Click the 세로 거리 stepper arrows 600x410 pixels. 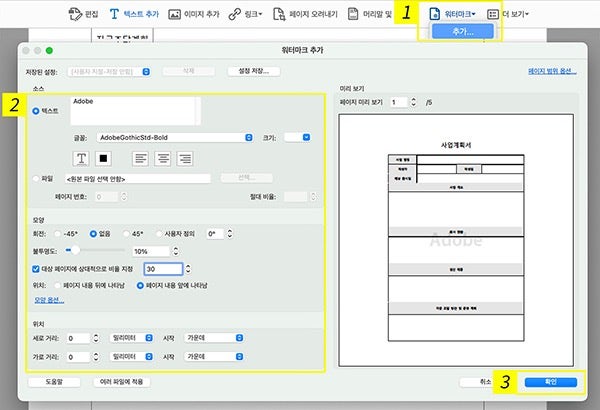pos(96,338)
